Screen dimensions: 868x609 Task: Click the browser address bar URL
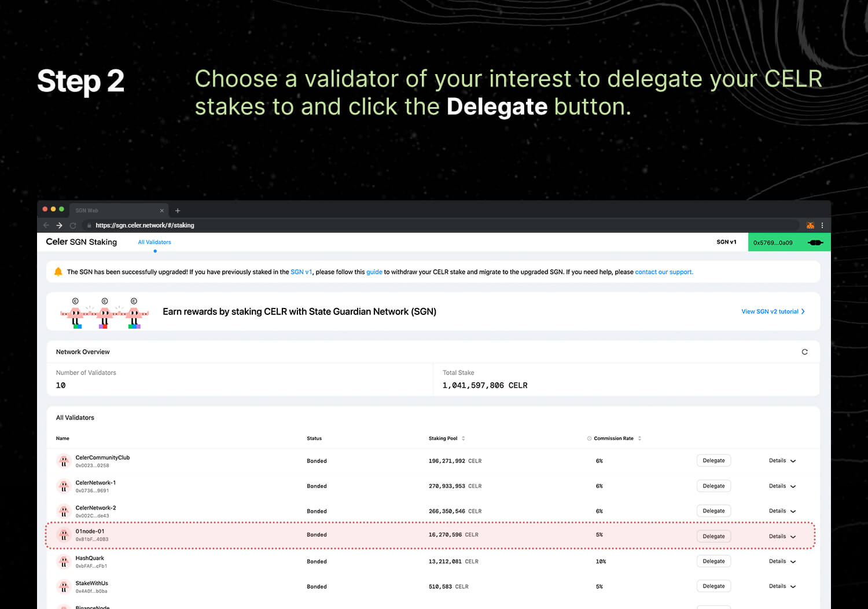point(145,225)
